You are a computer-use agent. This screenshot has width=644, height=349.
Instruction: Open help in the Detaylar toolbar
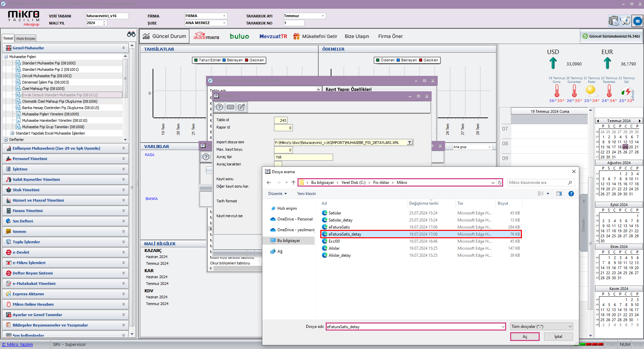click(x=219, y=107)
